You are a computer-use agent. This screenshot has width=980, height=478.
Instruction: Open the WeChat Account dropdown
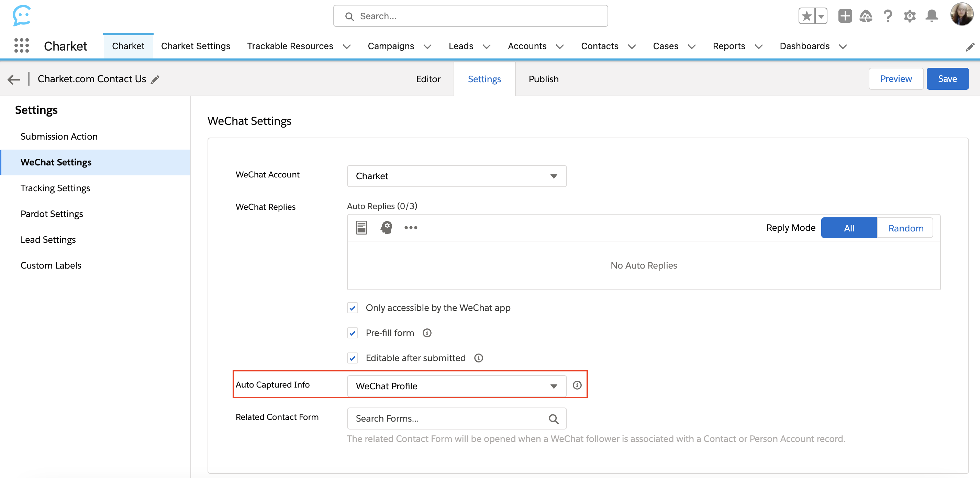tap(457, 176)
